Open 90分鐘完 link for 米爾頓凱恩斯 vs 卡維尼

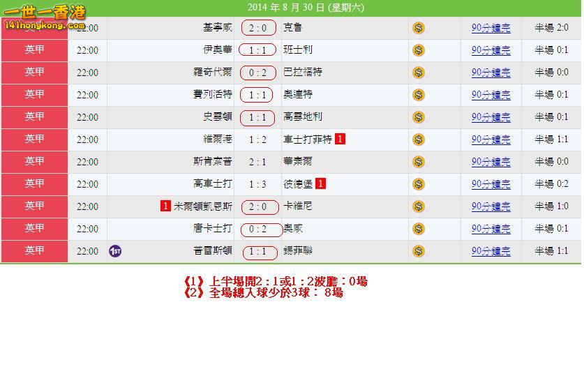(491, 206)
